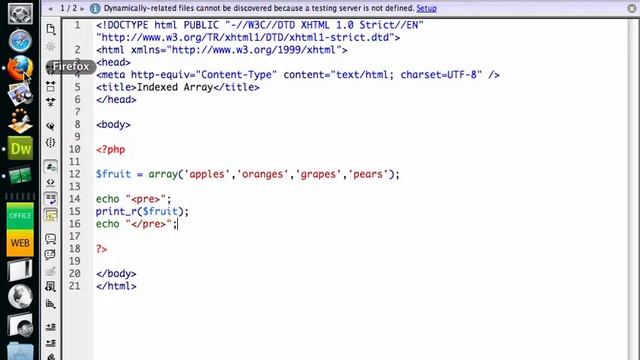Click the dimmed Wrap Tag icon
The width and height of the screenshot is (640, 360).
coord(51,271)
